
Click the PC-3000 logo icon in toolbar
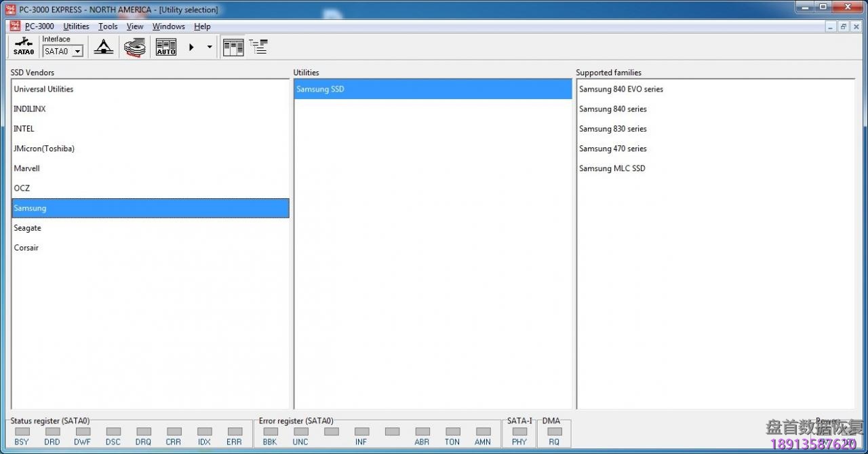click(14, 26)
